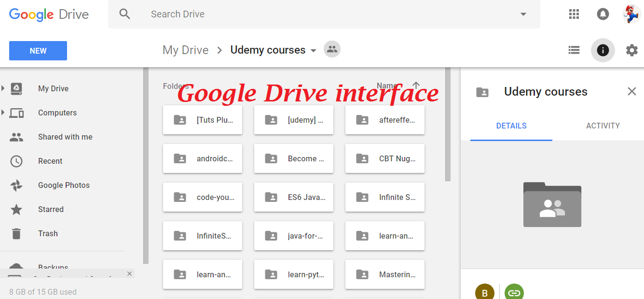This screenshot has height=299, width=644.
Task: Reverse sort direction with Name arrow
Action: point(416,85)
